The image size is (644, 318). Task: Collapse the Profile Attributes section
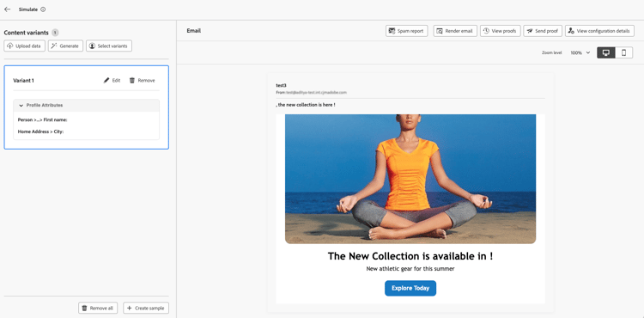click(x=21, y=105)
